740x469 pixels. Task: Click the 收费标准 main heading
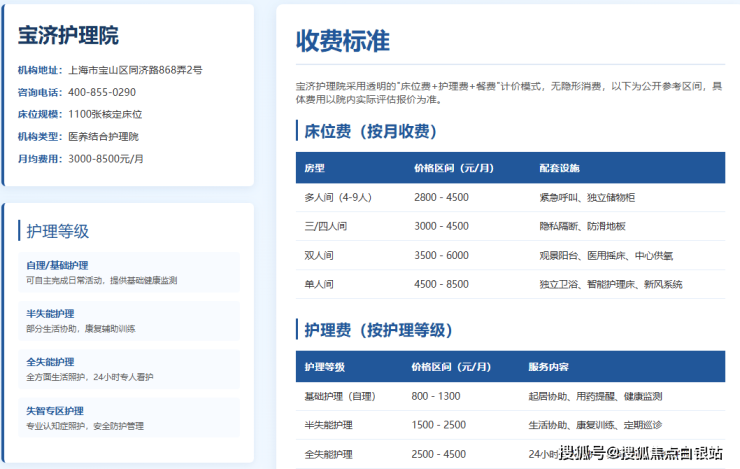(x=343, y=41)
